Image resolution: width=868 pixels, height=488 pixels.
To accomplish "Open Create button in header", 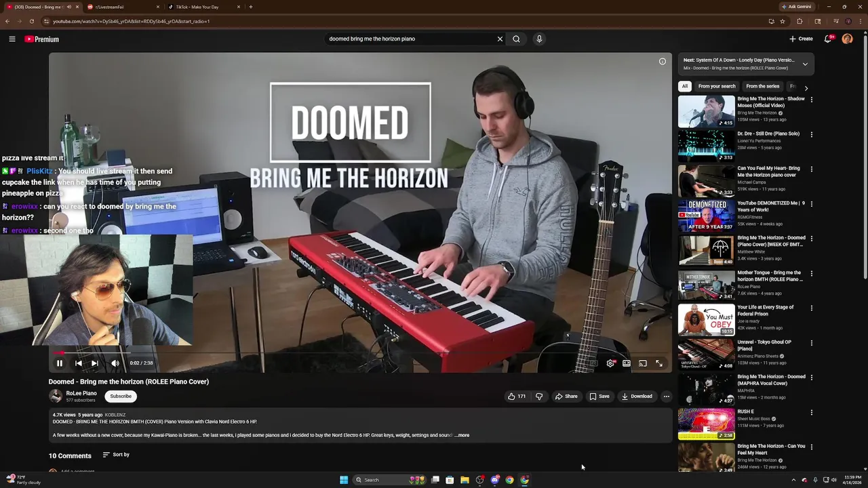I will pyautogui.click(x=801, y=39).
